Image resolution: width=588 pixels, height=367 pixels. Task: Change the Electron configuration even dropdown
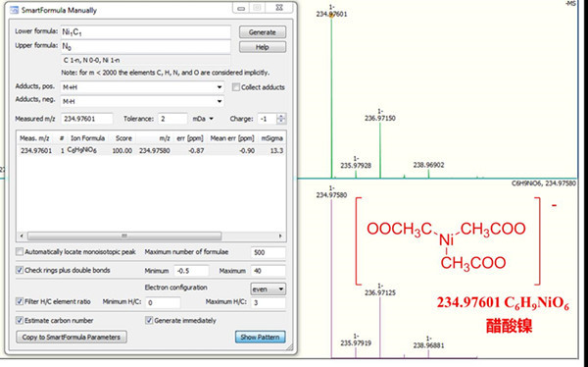(268, 289)
